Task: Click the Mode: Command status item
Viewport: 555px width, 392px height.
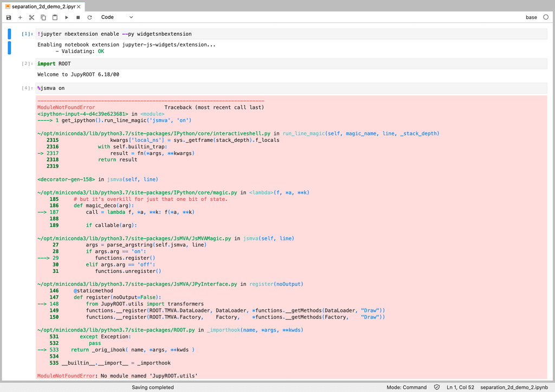Action: (406, 388)
